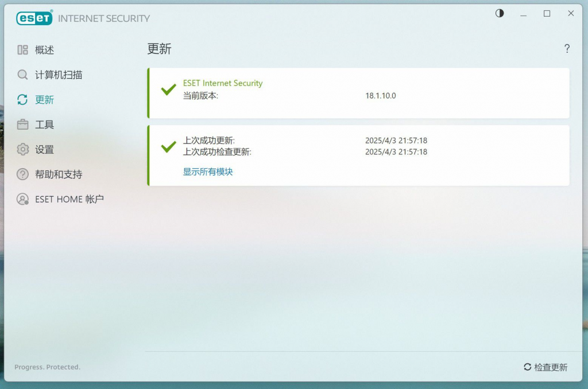Open the 概述 menu item

(44, 50)
